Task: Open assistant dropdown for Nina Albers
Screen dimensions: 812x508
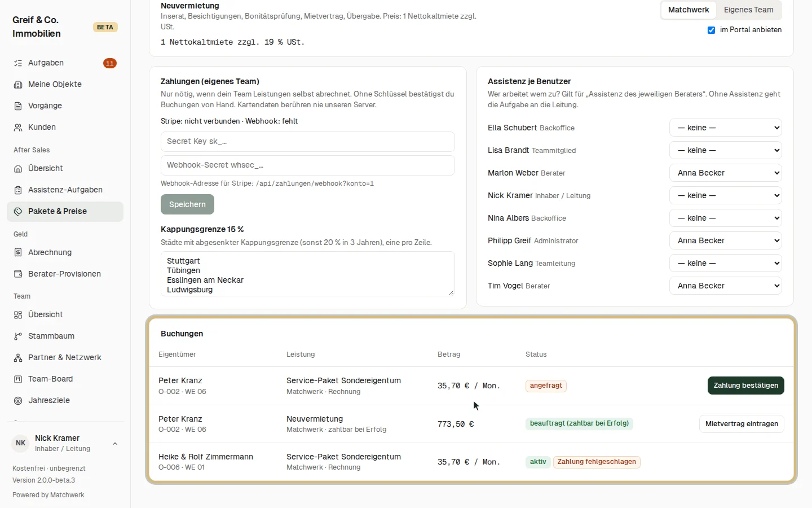Action: (726, 218)
